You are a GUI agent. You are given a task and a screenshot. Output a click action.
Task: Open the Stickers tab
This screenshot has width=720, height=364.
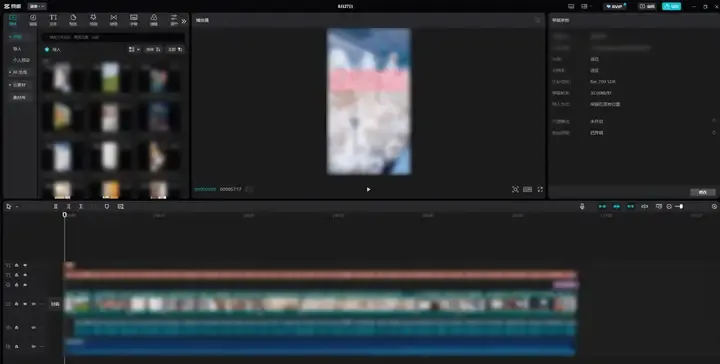click(x=73, y=20)
